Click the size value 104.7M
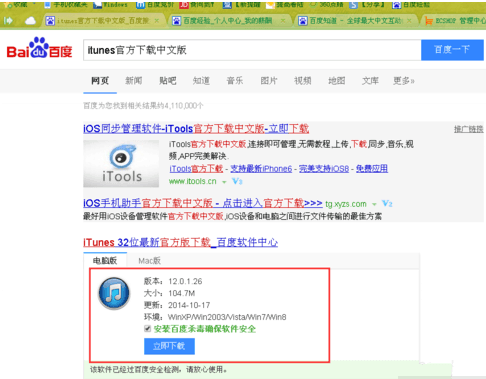 182,293
